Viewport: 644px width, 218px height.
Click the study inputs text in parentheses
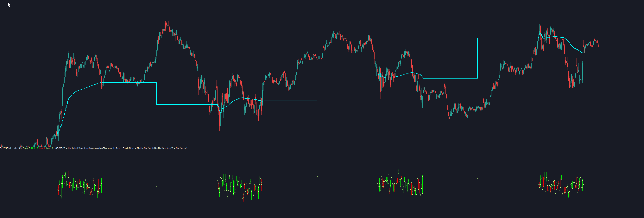(x=121, y=148)
